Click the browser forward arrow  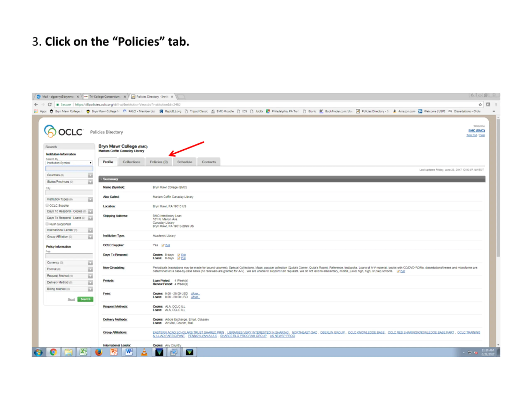coord(43,105)
